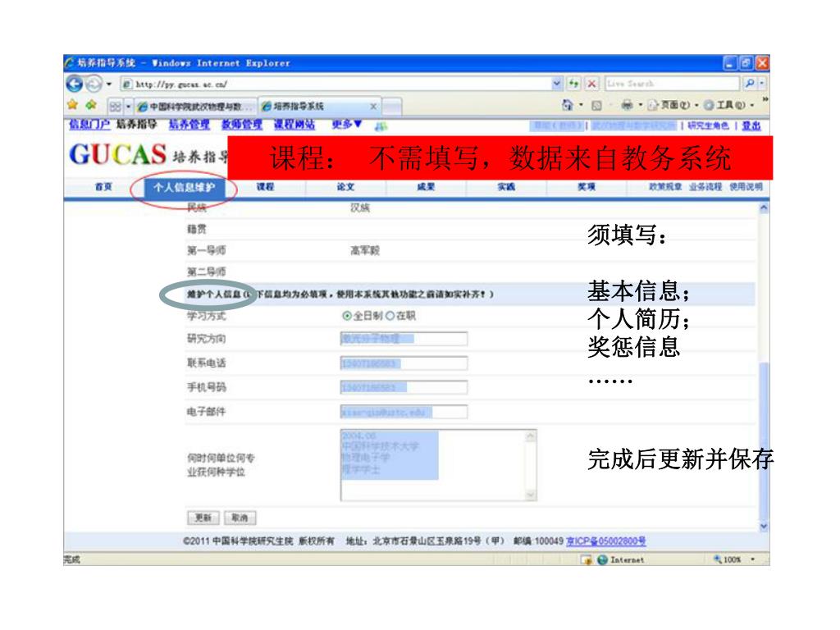840x630 pixels.
Task: Click the 研究方向 input field
Action: coord(404,339)
